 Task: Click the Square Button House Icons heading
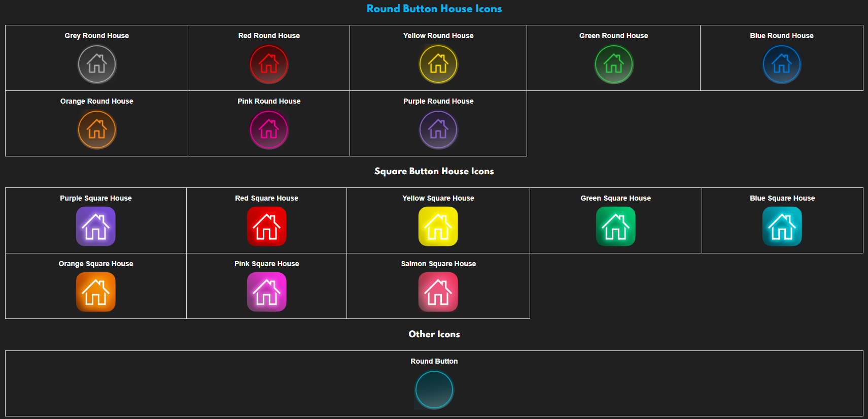(x=434, y=171)
